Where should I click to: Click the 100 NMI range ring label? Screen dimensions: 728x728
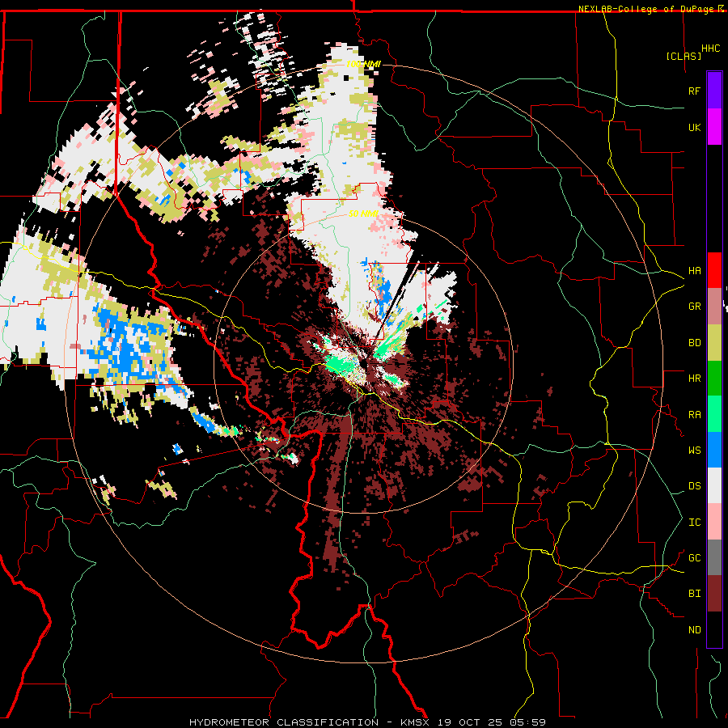pyautogui.click(x=363, y=64)
